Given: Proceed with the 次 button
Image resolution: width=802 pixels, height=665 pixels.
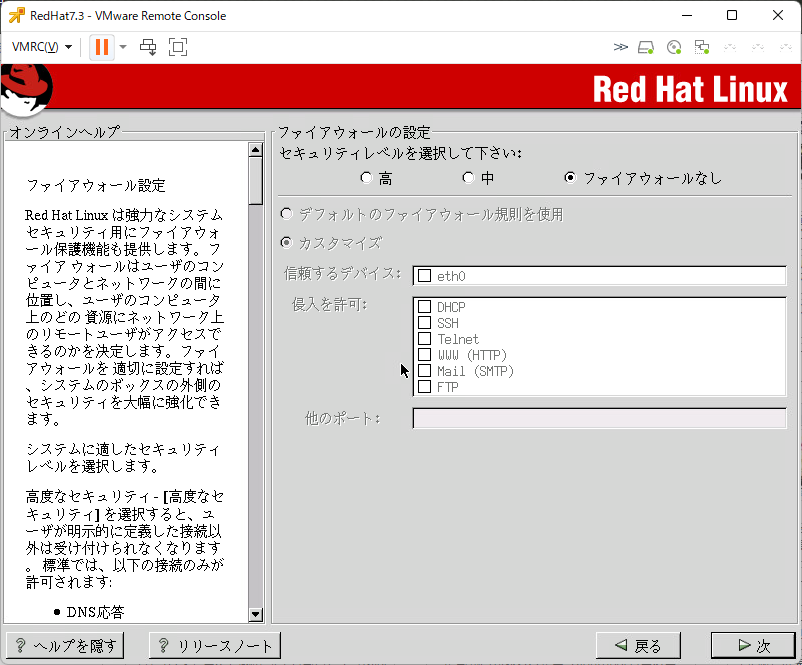Looking at the screenshot, I should 753,646.
